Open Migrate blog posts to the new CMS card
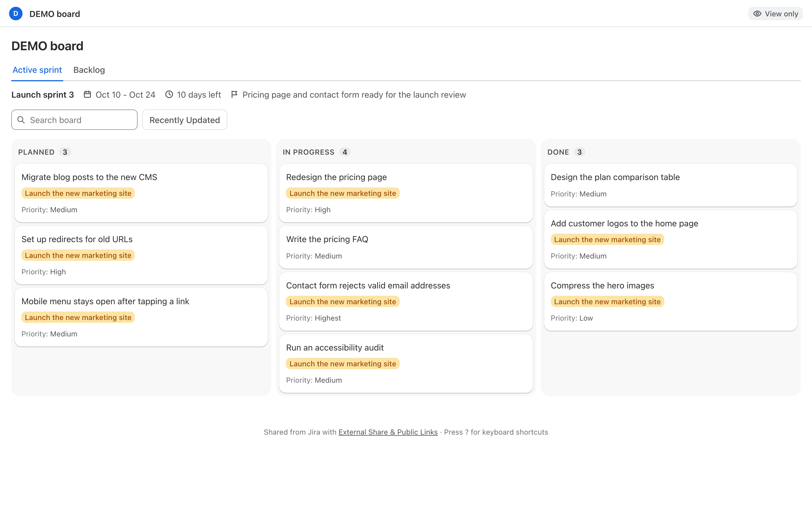Screen dimensions: 812x508 coord(141,193)
